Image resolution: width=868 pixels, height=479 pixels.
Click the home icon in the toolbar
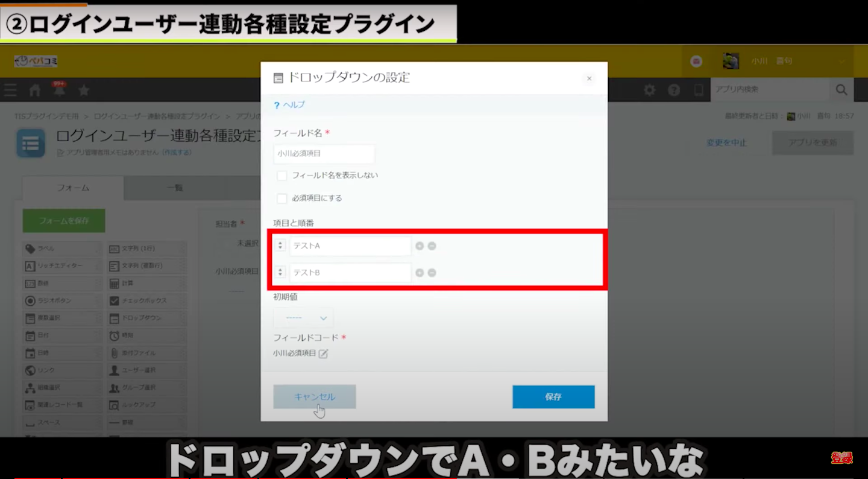tap(35, 90)
